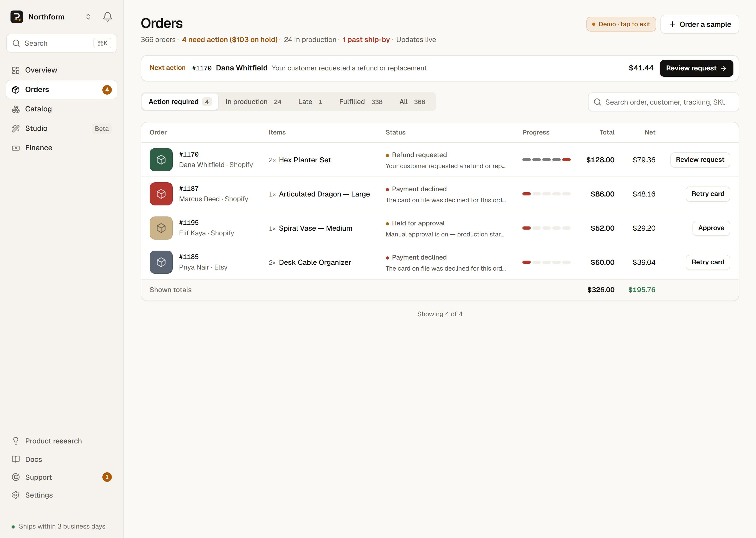Click the Docs book icon
Screen dimensions: 756x538
tap(15, 459)
